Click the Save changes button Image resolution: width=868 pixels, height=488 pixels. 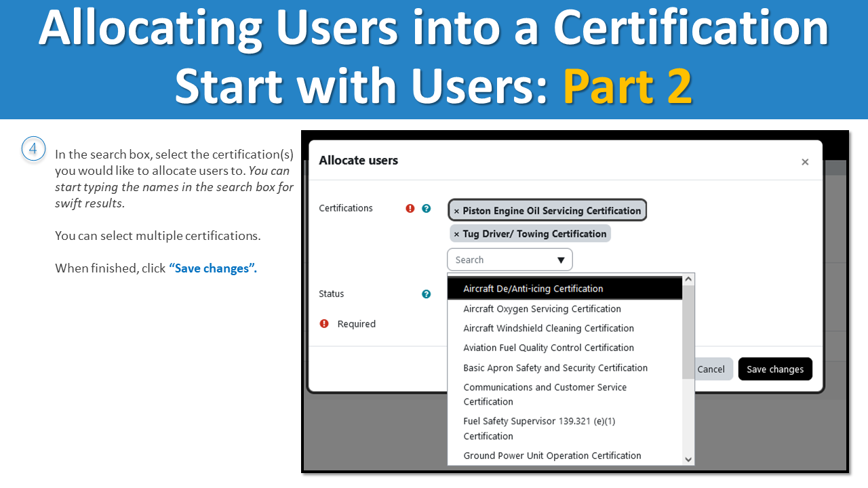[775, 369]
